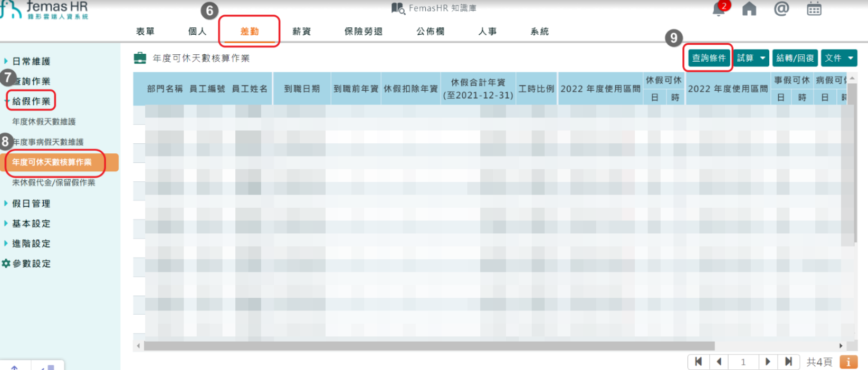Click the 工時比例 column header
This screenshot has width=868, height=370.
click(x=537, y=89)
